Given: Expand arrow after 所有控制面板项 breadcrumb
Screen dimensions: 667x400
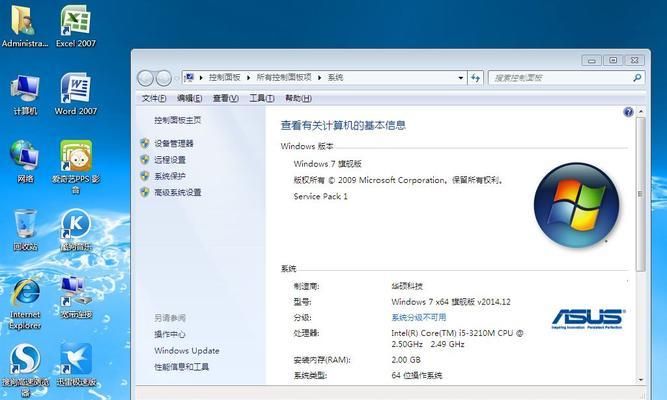Looking at the screenshot, I should (319, 78).
